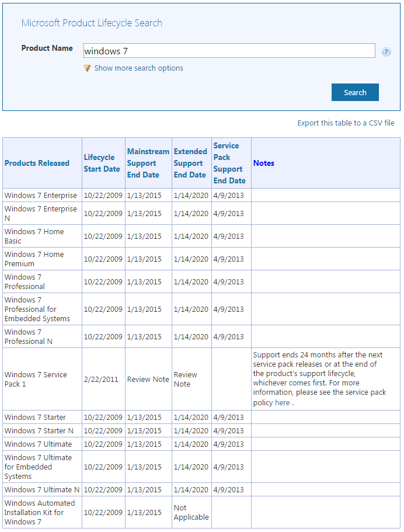Select Windows 7 Professional N product name

(29, 336)
